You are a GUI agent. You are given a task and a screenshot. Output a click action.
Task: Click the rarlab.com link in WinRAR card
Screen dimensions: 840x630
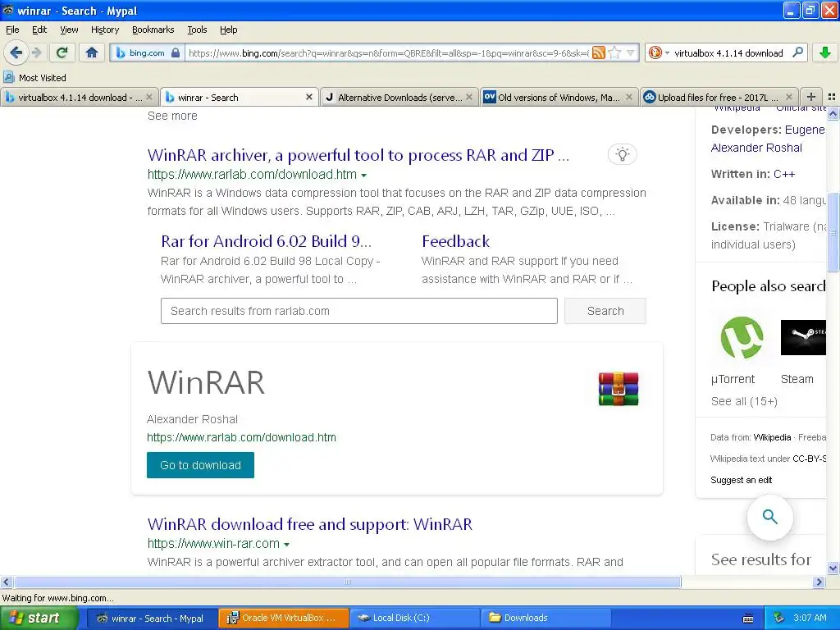pos(242,437)
